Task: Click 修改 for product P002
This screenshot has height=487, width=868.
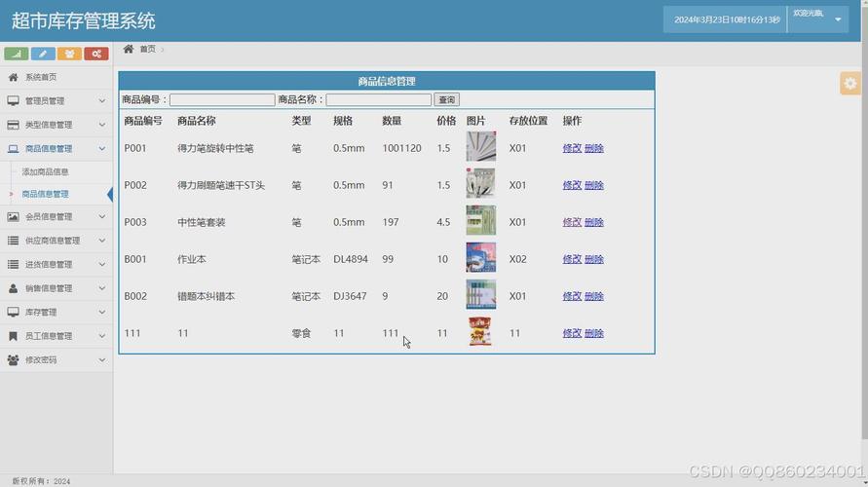Action: click(x=572, y=185)
